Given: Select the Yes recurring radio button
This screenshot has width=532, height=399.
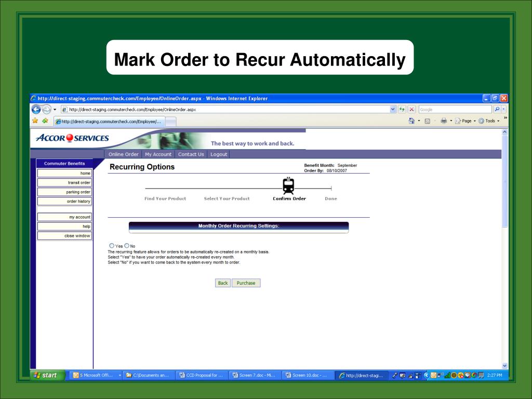Looking at the screenshot, I should point(112,246).
